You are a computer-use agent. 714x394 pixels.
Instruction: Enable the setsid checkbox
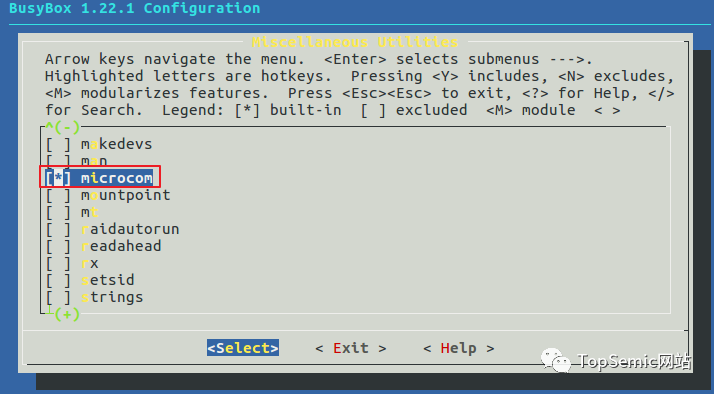(x=58, y=280)
